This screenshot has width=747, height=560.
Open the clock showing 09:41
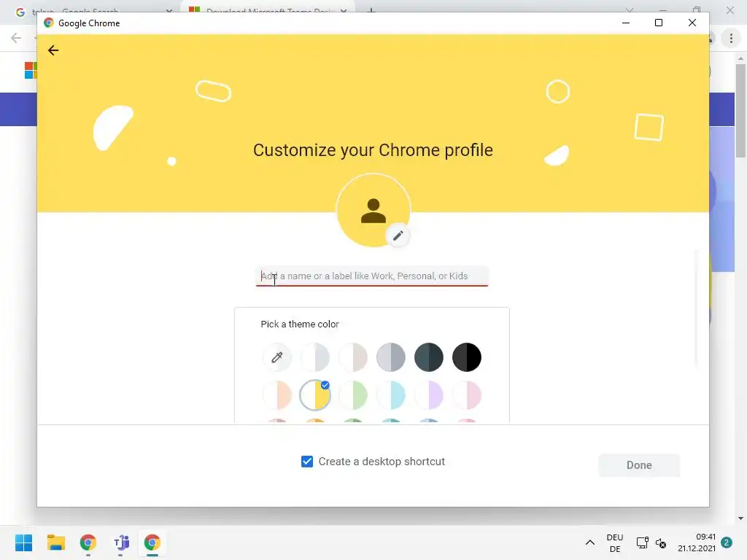[x=697, y=542]
